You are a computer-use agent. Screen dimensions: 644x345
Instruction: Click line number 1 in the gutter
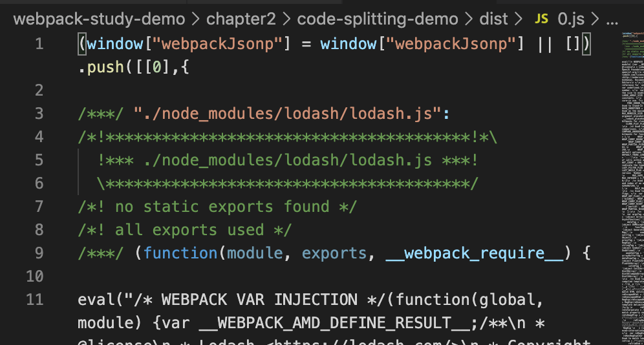pos(39,44)
